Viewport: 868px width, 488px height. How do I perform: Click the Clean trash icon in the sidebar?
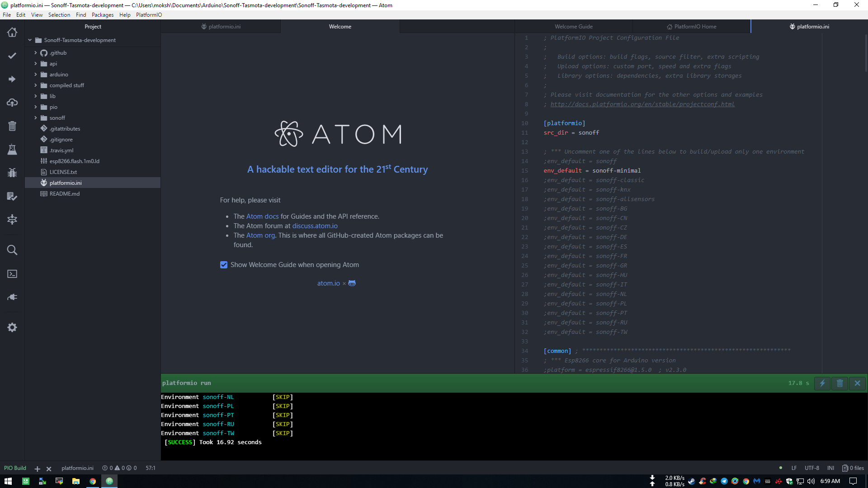[x=12, y=126]
